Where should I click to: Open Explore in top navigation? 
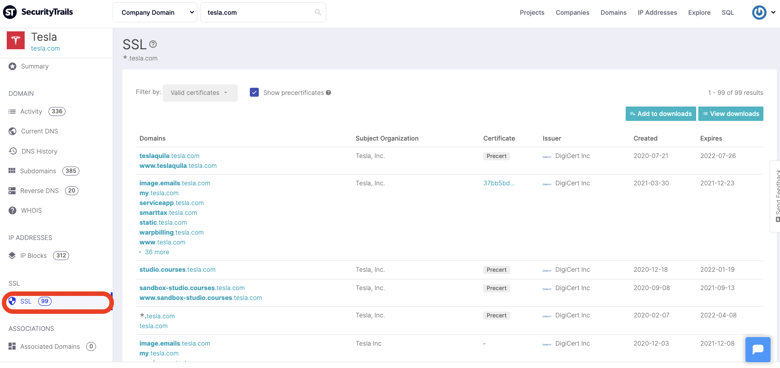(x=699, y=12)
